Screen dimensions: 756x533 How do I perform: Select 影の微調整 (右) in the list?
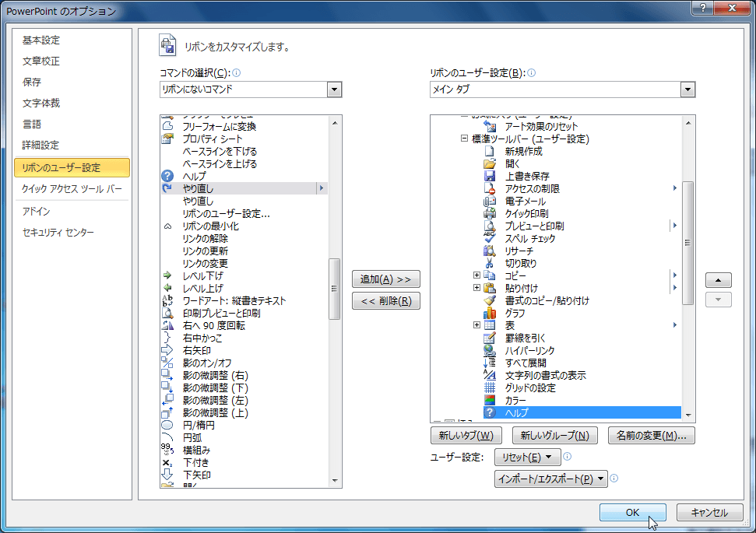coord(244,375)
